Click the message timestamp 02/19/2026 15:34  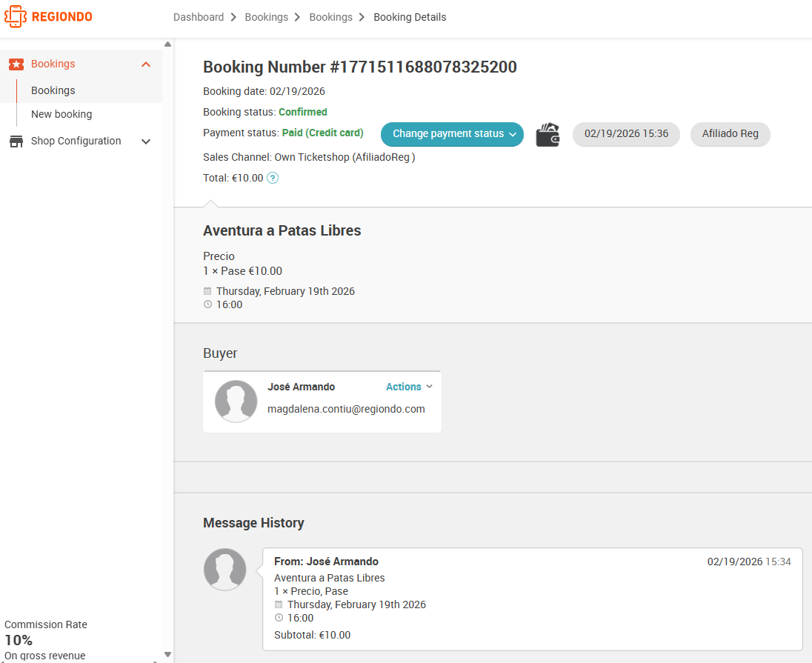click(749, 562)
